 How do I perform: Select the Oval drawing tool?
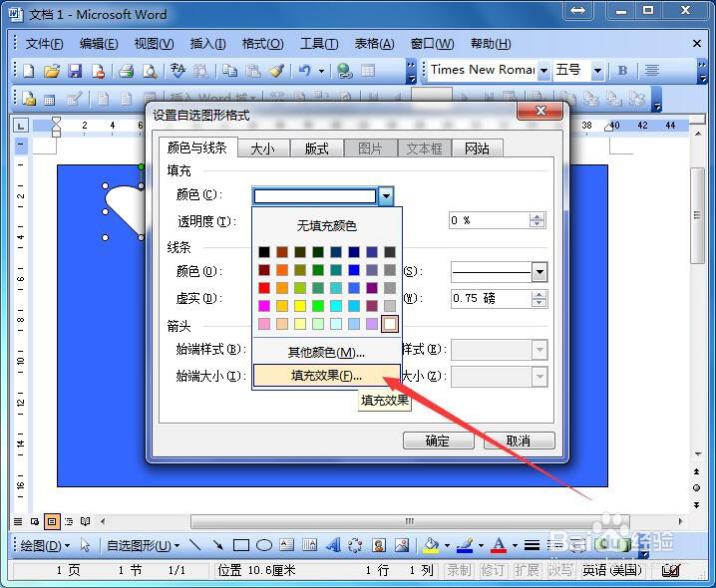[x=264, y=544]
